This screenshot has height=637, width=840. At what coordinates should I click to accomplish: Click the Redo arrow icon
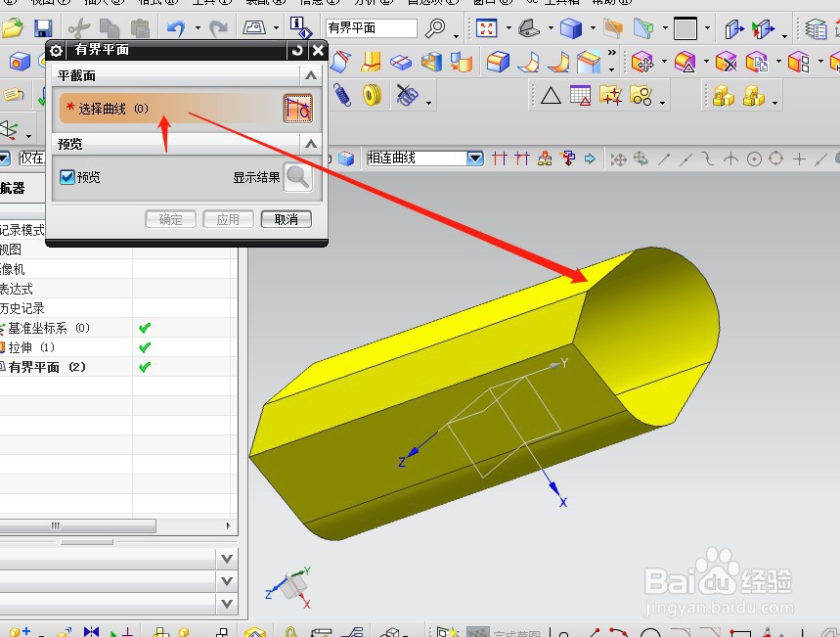[x=218, y=27]
